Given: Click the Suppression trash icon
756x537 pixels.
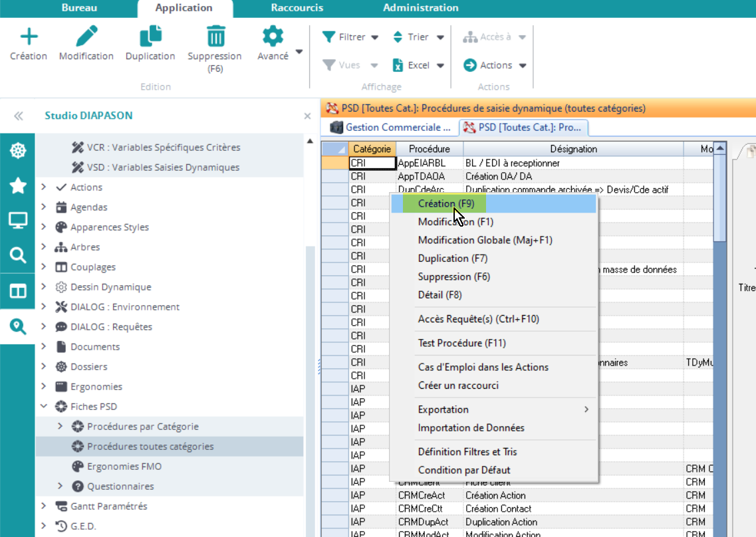Looking at the screenshot, I should point(215,37).
